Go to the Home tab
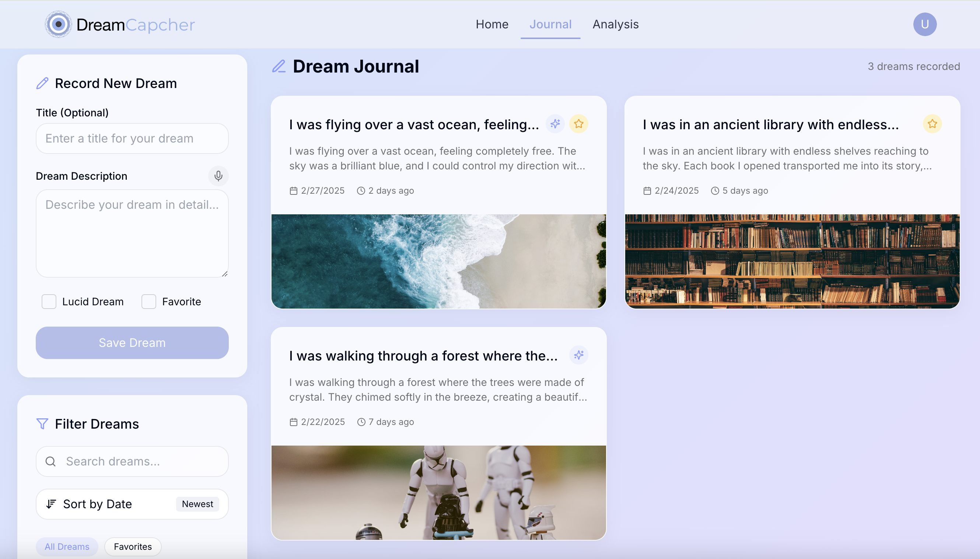The width and height of the screenshot is (980, 559). pos(492,25)
